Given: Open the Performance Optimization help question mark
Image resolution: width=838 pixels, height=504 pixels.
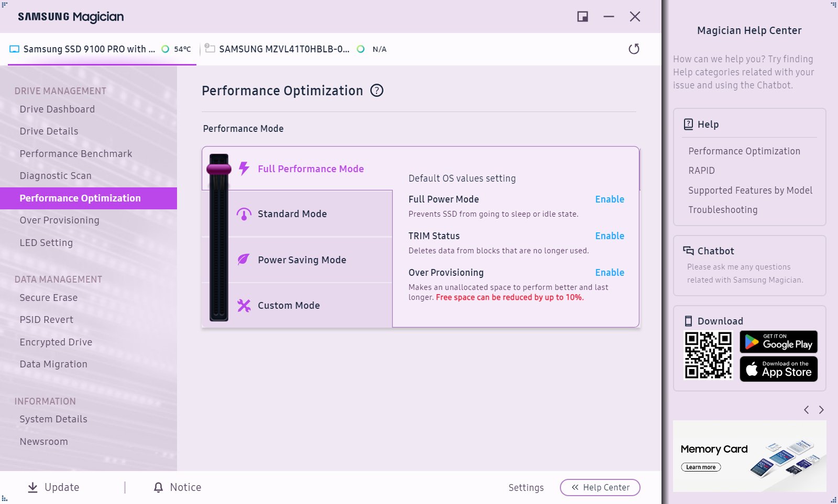Looking at the screenshot, I should pos(377,91).
